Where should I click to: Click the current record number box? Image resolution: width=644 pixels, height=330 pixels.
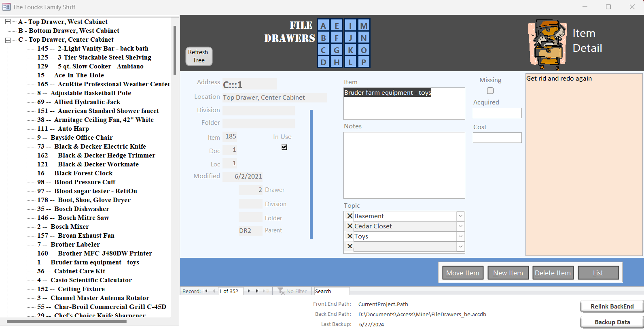tap(231, 291)
